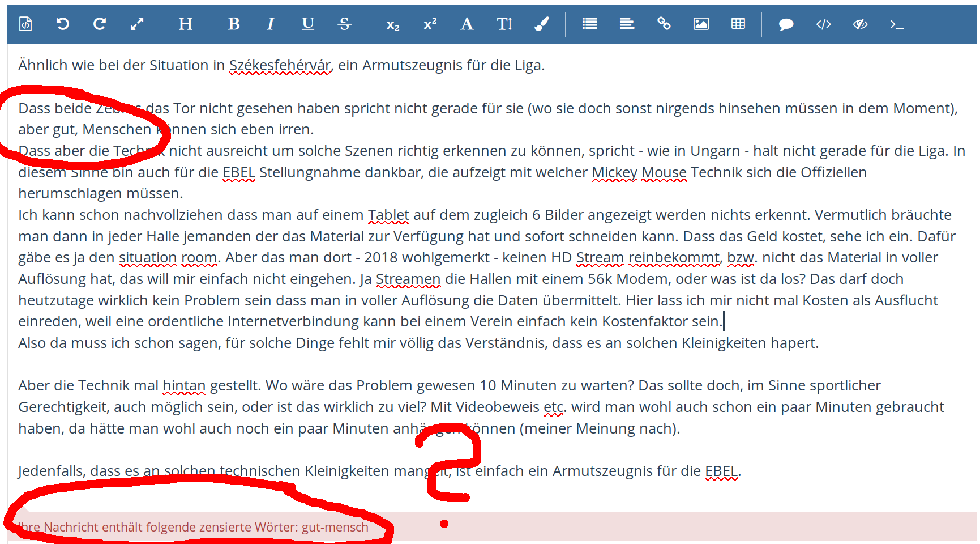Click the undo arrow icon

point(63,24)
